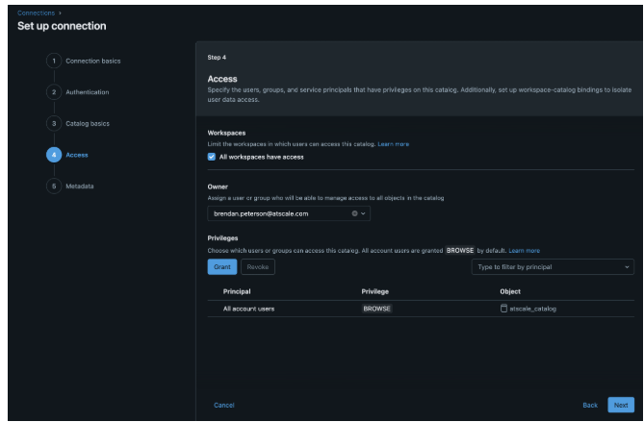Expand the Owner dropdown chevron
The height and width of the screenshot is (422, 644).
(x=363, y=213)
